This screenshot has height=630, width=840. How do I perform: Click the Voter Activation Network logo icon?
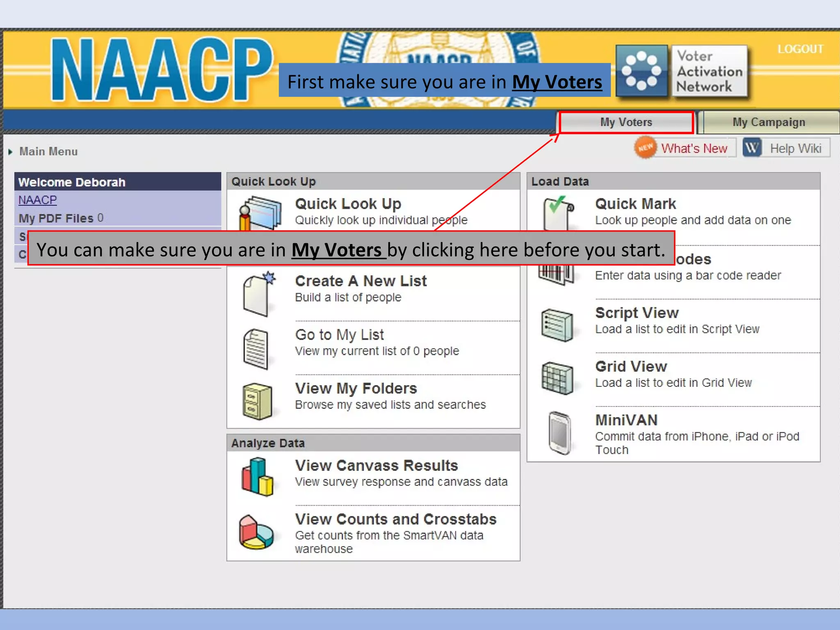click(641, 71)
